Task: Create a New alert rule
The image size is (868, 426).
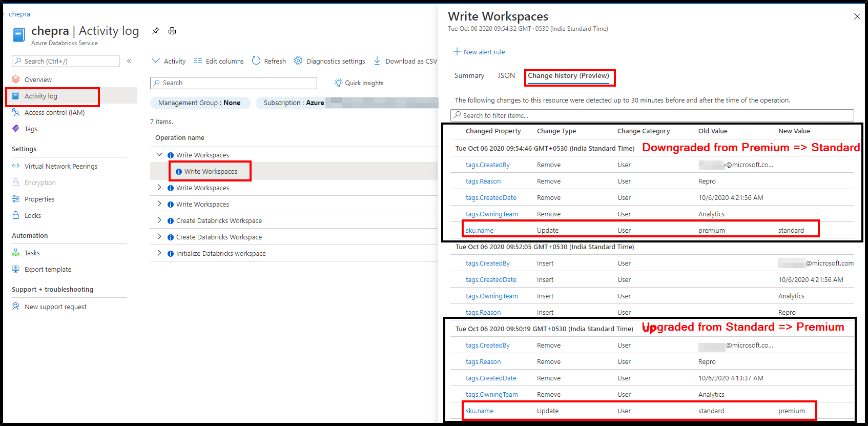Action: 479,52
